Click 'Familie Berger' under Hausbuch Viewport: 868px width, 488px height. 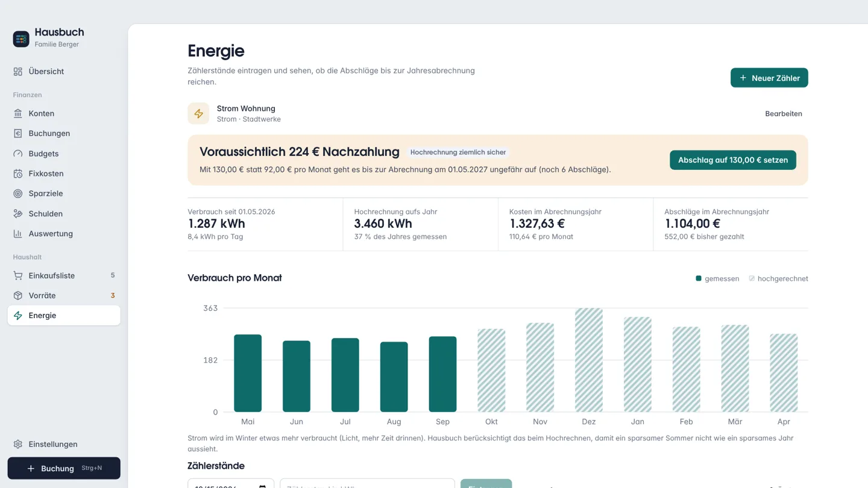coord(57,45)
